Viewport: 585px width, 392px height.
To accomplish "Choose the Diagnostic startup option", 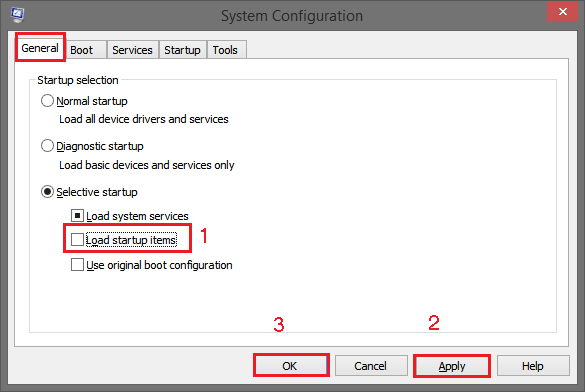I will tap(47, 146).
